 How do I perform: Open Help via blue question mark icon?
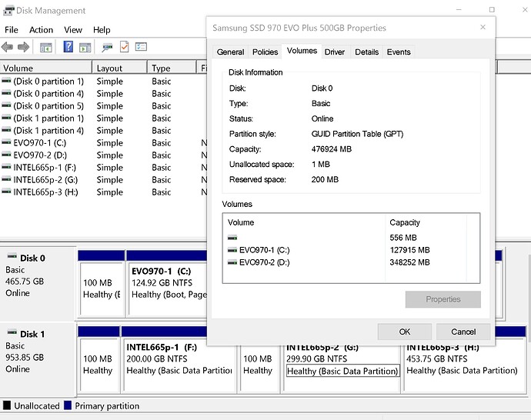(x=68, y=46)
